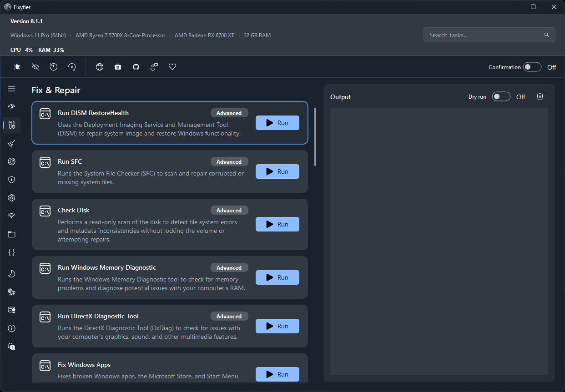Open the language translation globe icon
Viewport: 565px width, 392px height.
(x=12, y=292)
